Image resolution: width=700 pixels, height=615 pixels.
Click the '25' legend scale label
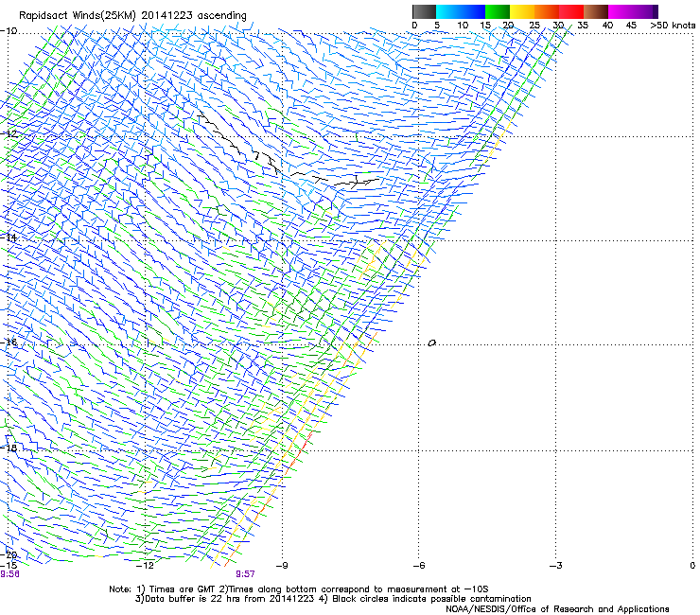tap(534, 26)
